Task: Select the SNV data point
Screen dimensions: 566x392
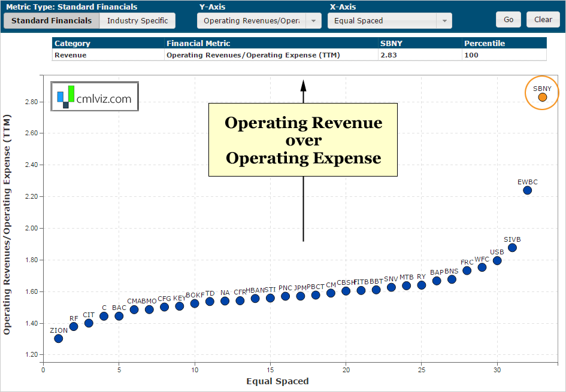Action: pyautogui.click(x=391, y=287)
